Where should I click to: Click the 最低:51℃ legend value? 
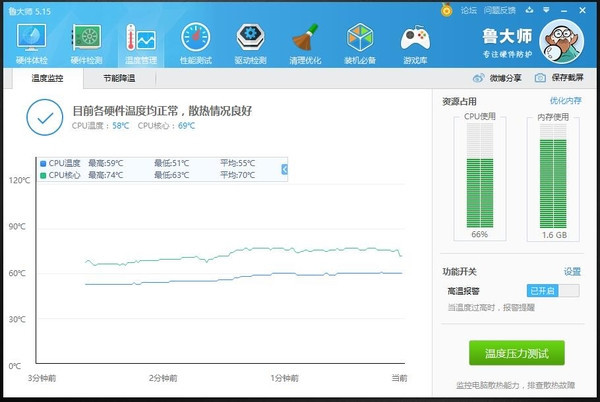click(171, 163)
